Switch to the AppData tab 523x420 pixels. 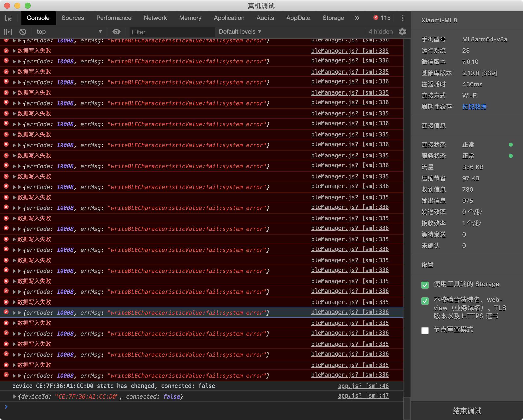[298, 18]
